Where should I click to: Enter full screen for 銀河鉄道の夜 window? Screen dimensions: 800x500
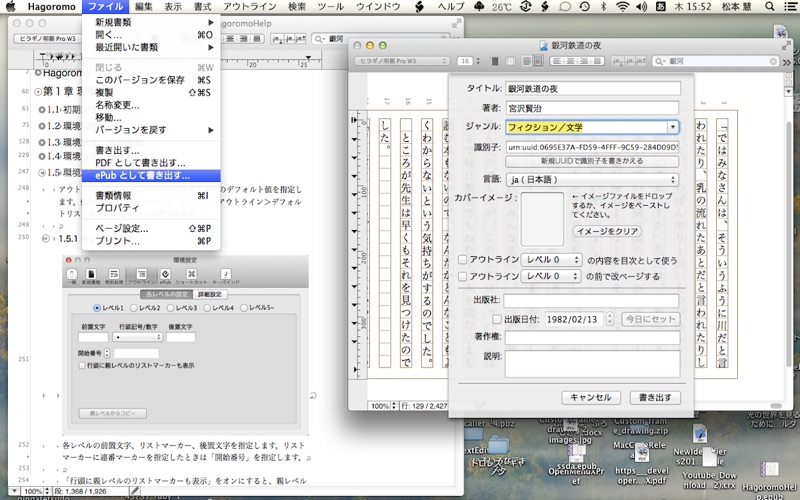[786, 45]
